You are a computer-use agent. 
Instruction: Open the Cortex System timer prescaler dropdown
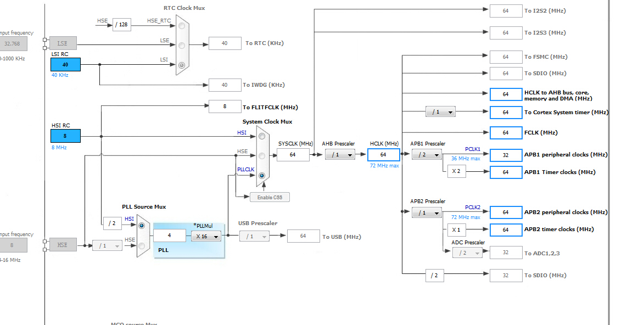pyautogui.click(x=440, y=112)
